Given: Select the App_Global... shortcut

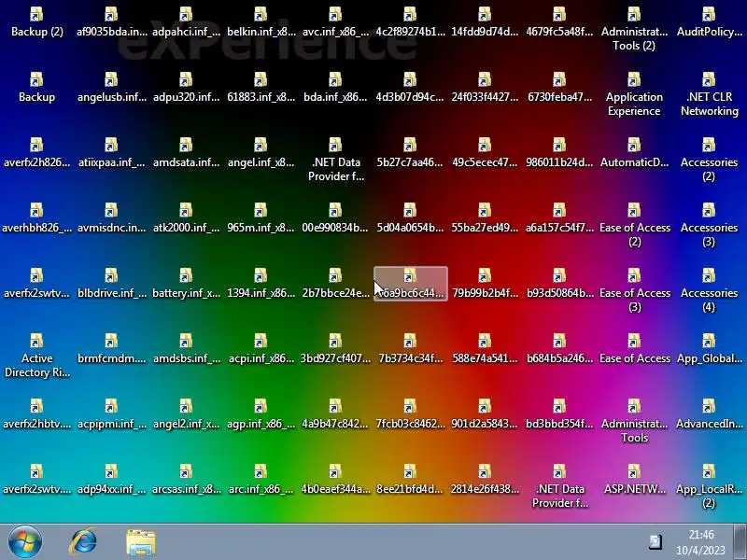Looking at the screenshot, I should click(709, 348).
